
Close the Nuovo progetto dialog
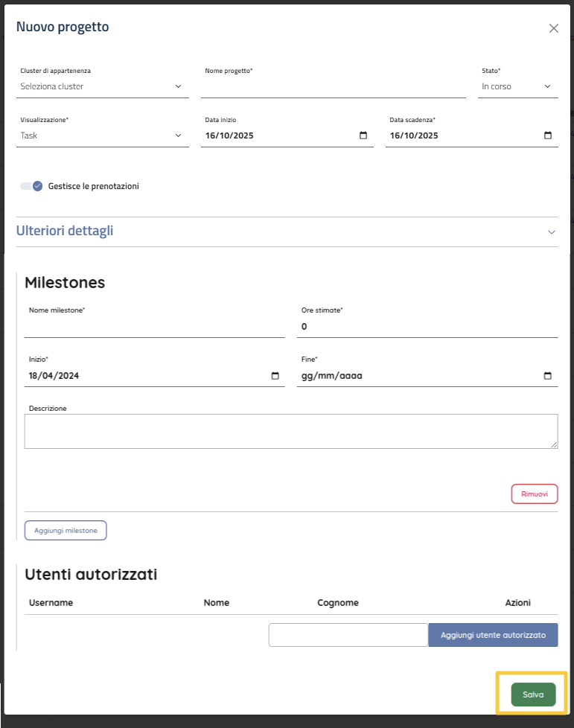(553, 28)
